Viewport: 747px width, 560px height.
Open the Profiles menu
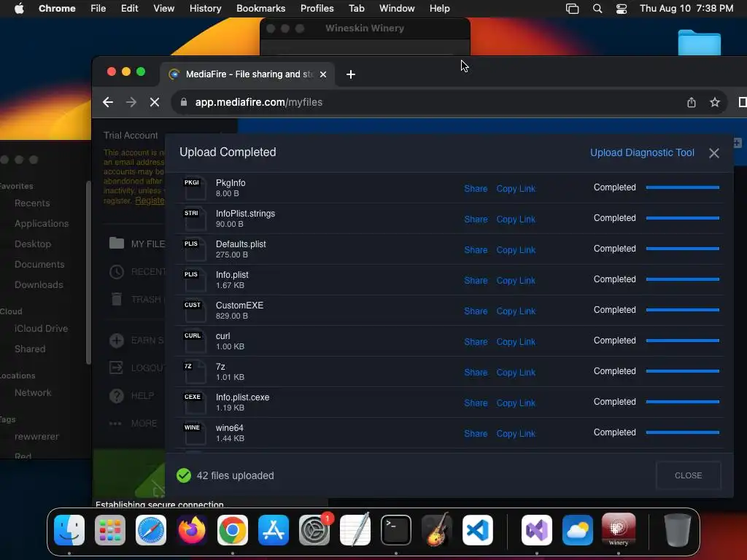pyautogui.click(x=317, y=9)
